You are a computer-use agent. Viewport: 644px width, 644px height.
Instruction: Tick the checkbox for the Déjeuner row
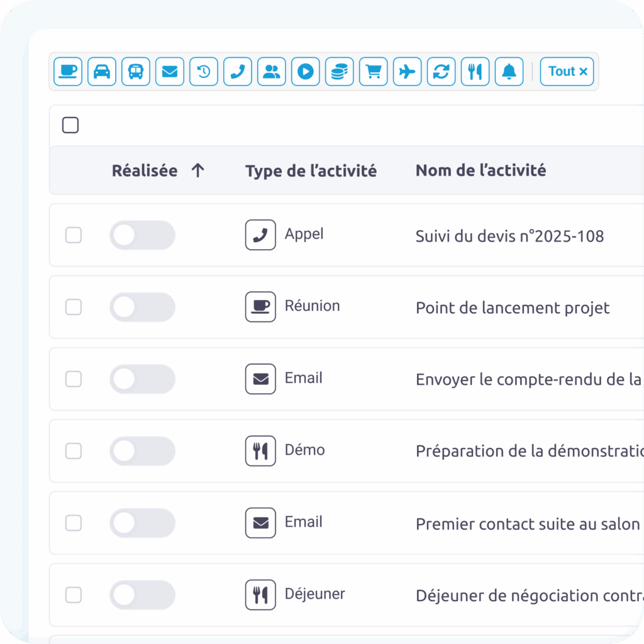[x=74, y=595]
